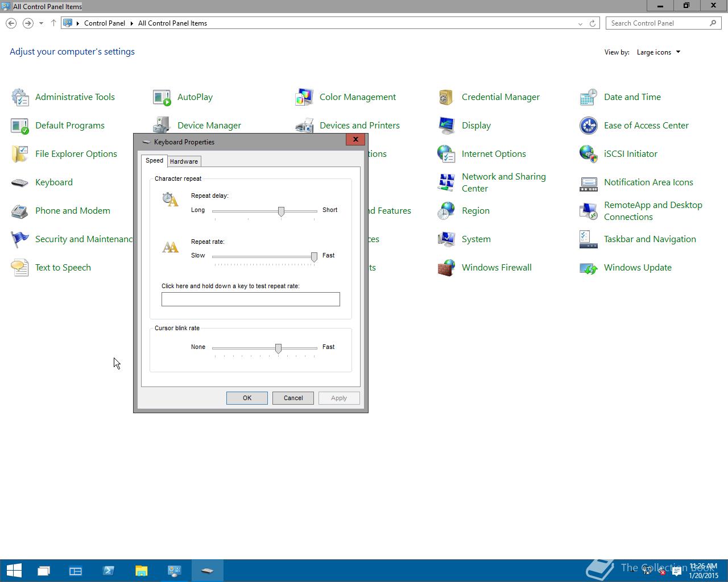Screen dimensions: 728x582
Task: Open the AutoPlay icon
Action: point(162,97)
